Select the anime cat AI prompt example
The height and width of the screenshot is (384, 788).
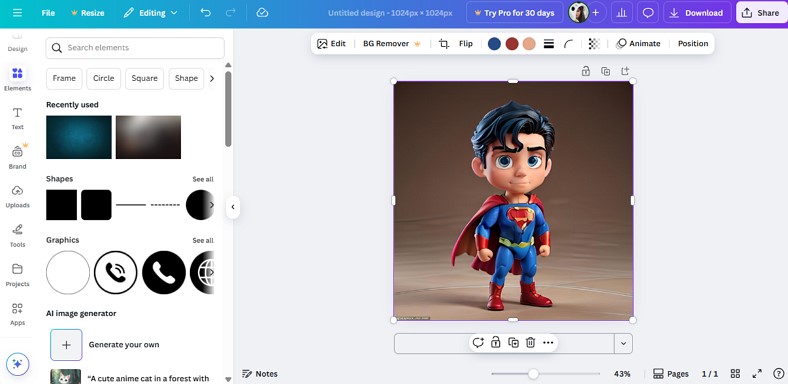[x=130, y=376]
